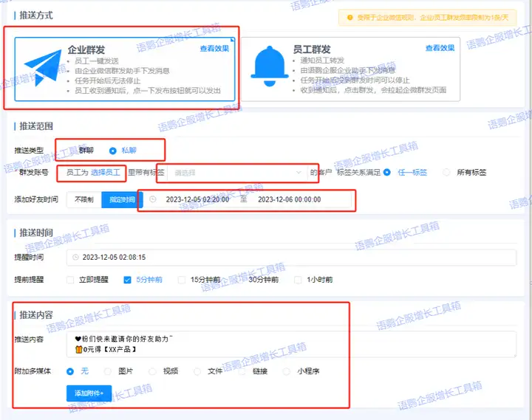Switch to 不限制 friend-add time

click(83, 200)
